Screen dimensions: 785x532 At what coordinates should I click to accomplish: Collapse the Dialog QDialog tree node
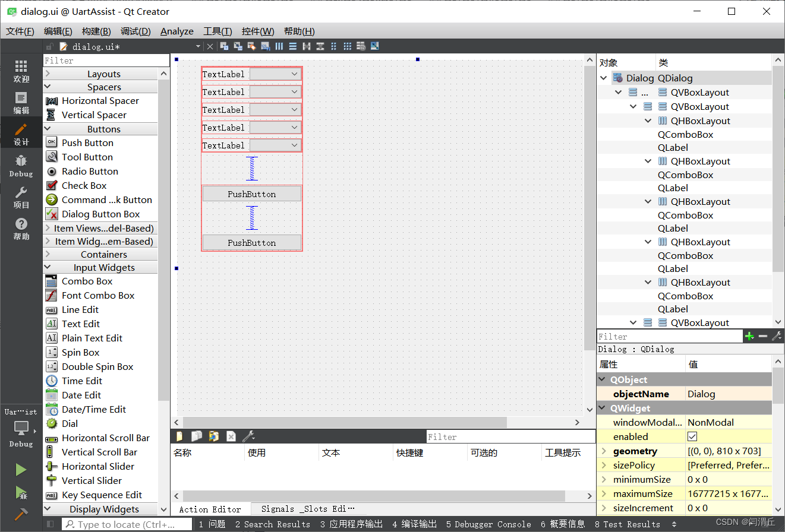pyautogui.click(x=604, y=78)
